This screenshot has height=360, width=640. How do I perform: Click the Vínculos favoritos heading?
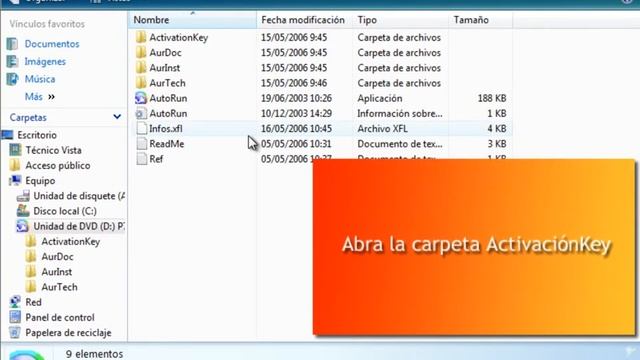click(47, 24)
